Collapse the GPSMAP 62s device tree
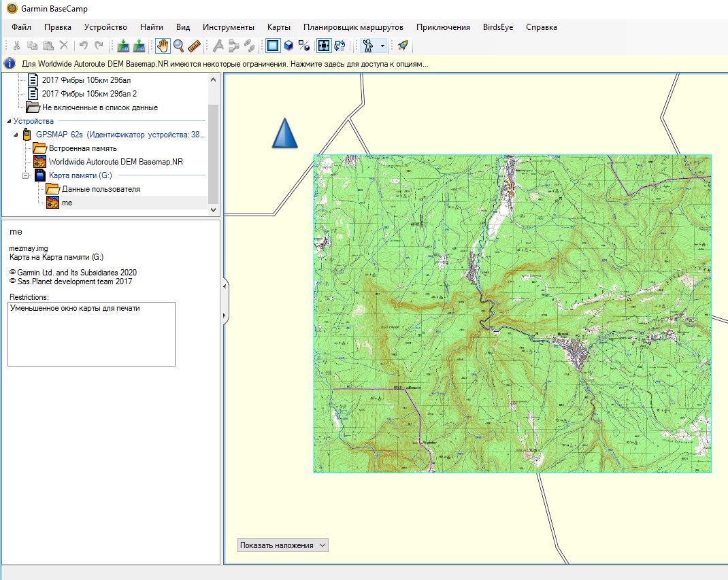The image size is (728, 580). click(16, 135)
